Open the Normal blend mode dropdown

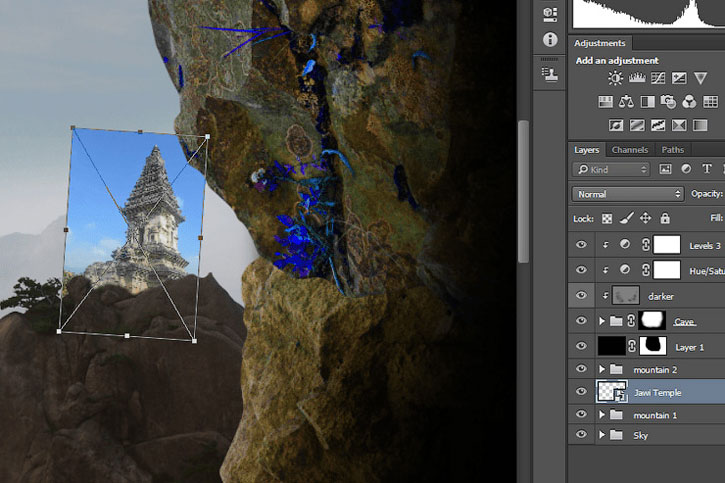627,194
